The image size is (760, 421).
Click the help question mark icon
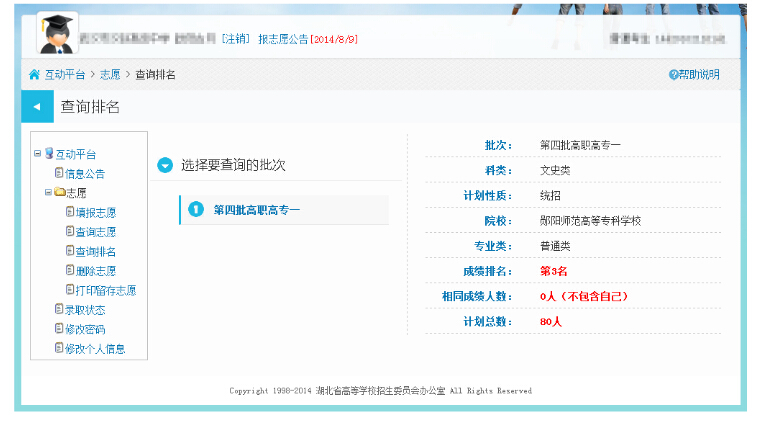point(673,75)
